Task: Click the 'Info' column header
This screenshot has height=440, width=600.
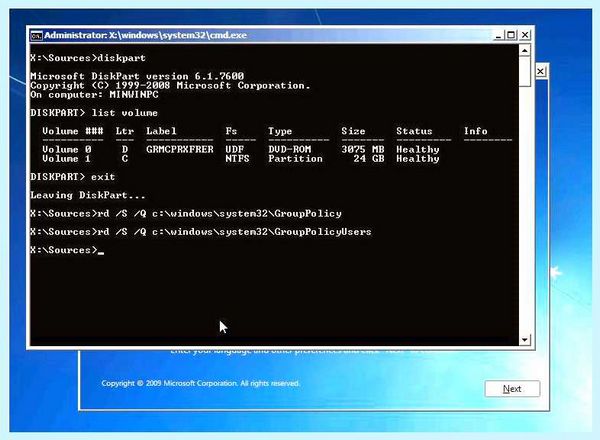Action: (x=476, y=131)
